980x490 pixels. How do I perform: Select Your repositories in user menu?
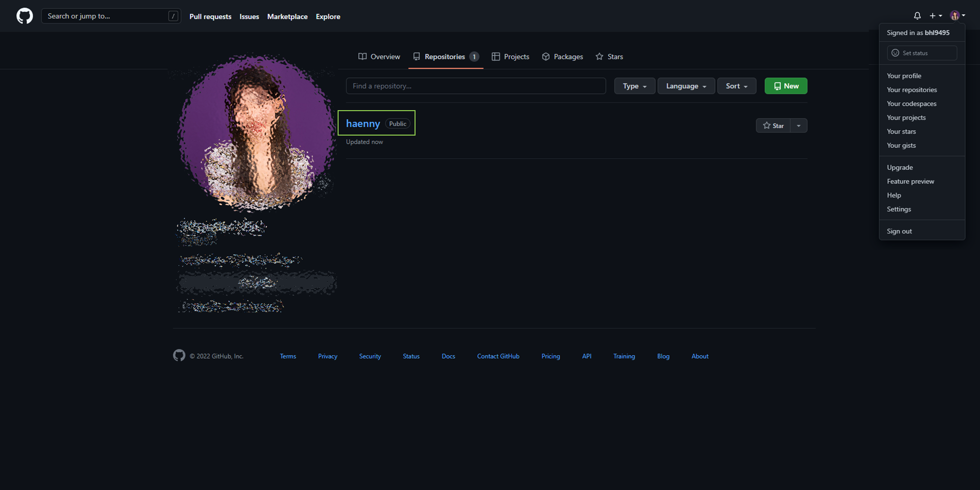912,90
